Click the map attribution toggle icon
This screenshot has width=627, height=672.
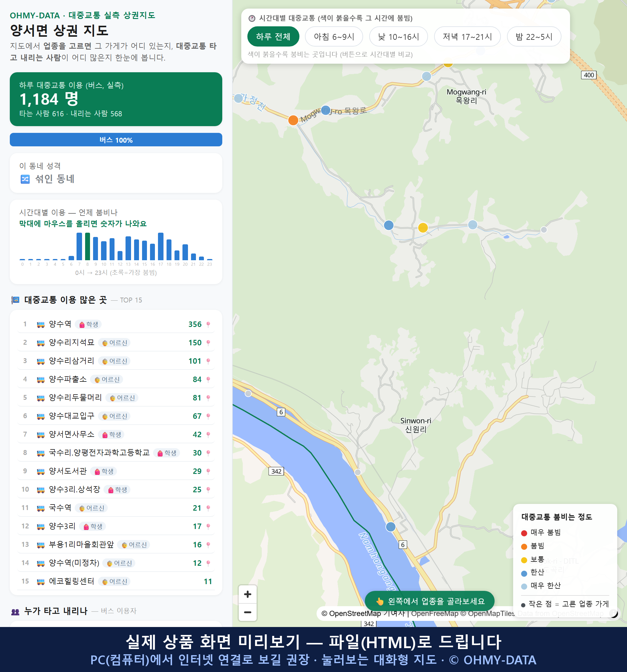[x=613, y=613]
